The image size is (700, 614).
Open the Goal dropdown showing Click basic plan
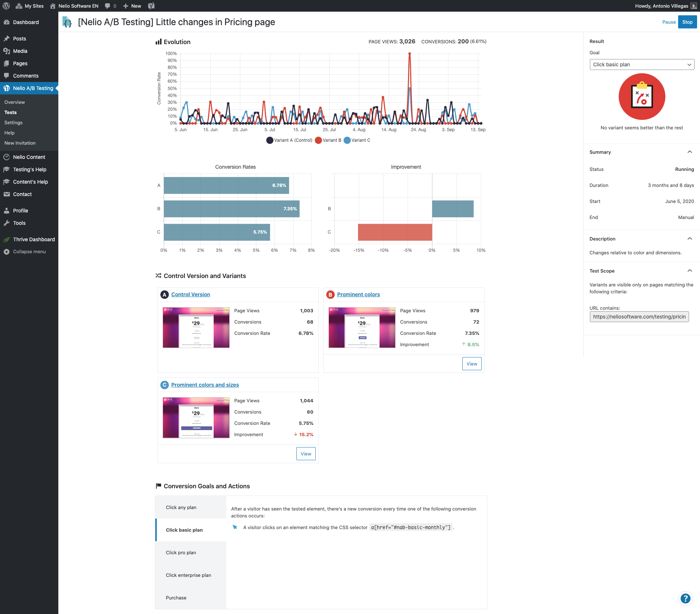(x=642, y=64)
